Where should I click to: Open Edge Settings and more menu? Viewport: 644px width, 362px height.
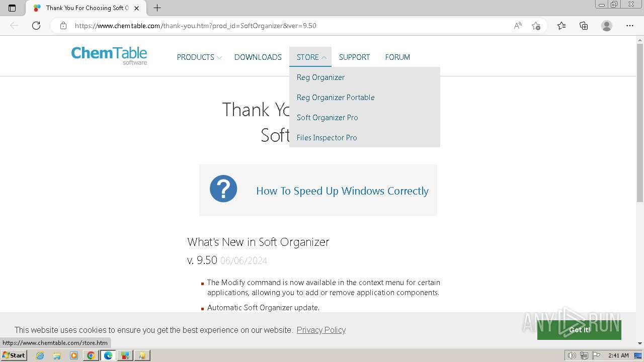630,26
